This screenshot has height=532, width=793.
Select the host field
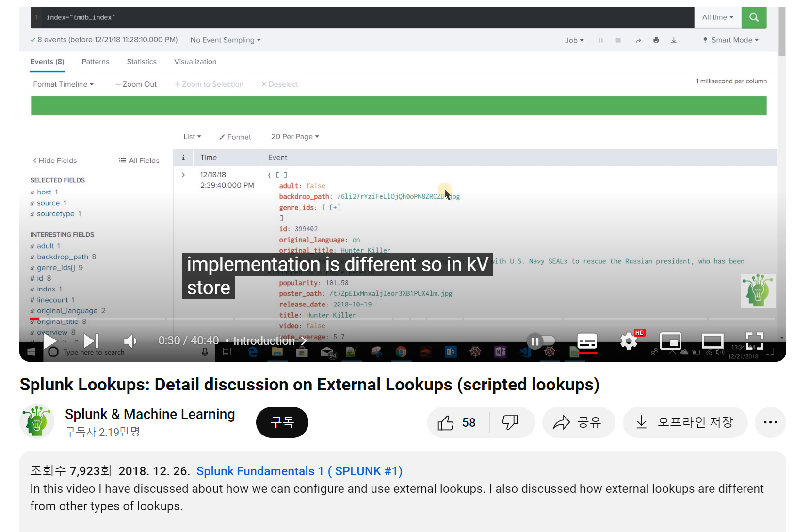(x=44, y=192)
